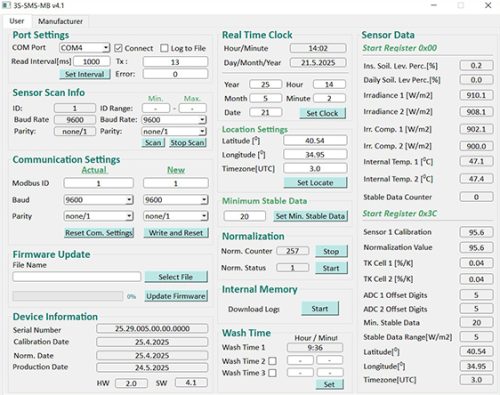
Task: Click the Set Interval button
Action: pyautogui.click(x=85, y=74)
